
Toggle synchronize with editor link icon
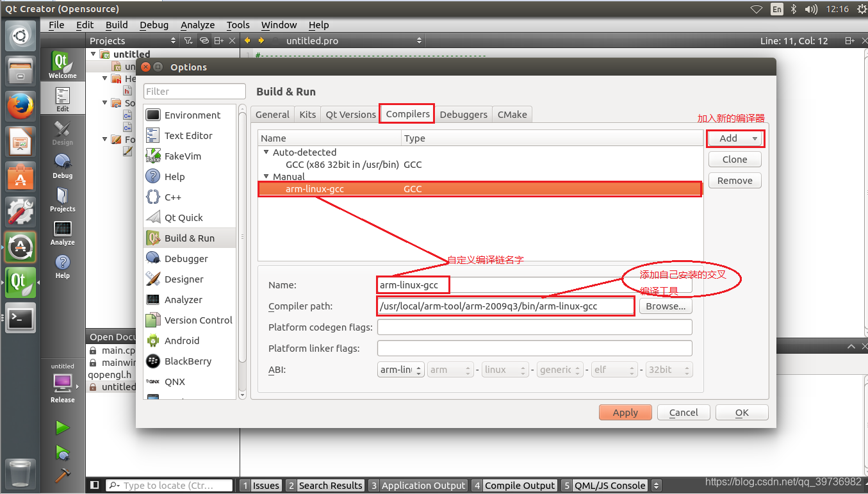(204, 40)
